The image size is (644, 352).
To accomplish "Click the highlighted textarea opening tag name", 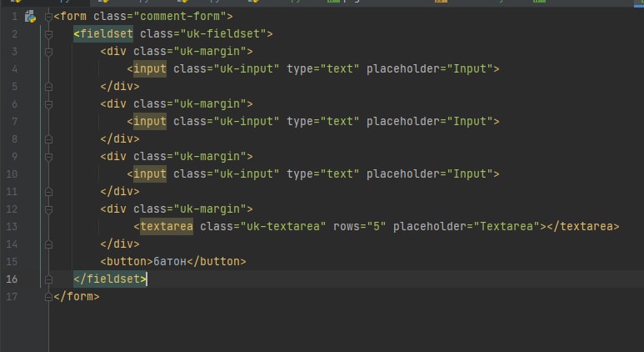I will pyautogui.click(x=167, y=227).
